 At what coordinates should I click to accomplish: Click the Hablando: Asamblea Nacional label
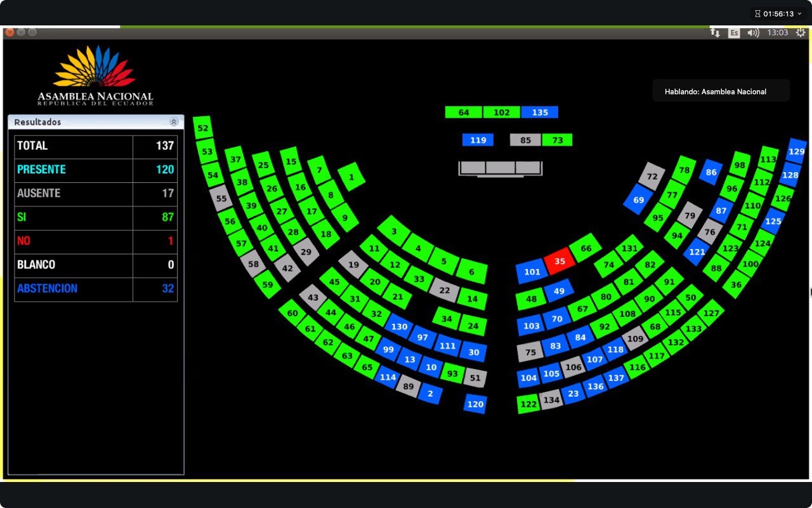point(716,91)
